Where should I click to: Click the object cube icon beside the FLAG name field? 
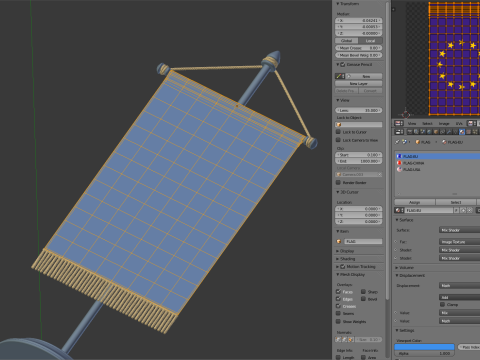(339, 241)
